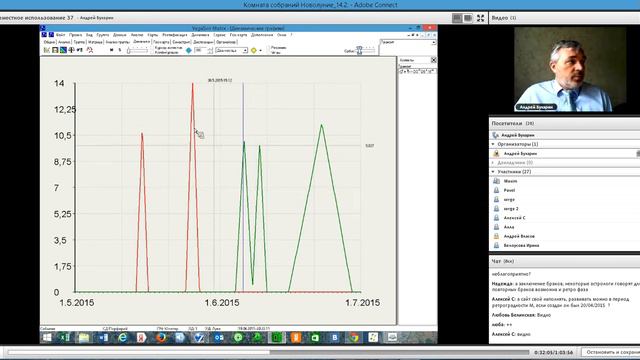Open the Данные menu
The height and width of the screenshot is (360, 640).
tap(120, 35)
